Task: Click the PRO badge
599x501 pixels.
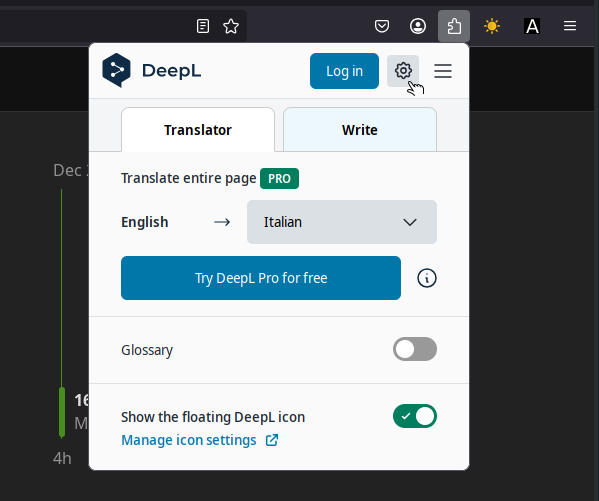Action: pos(279,178)
